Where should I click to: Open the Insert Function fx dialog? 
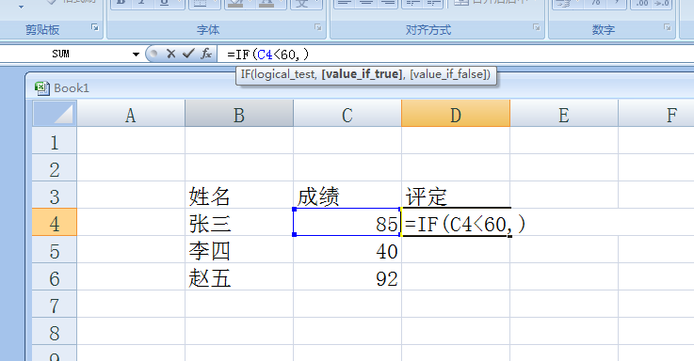pos(206,54)
